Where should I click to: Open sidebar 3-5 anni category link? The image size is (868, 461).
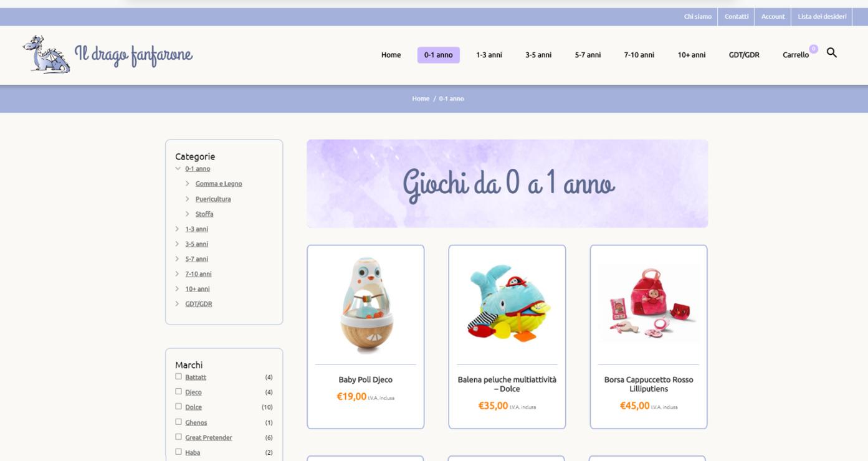(196, 244)
